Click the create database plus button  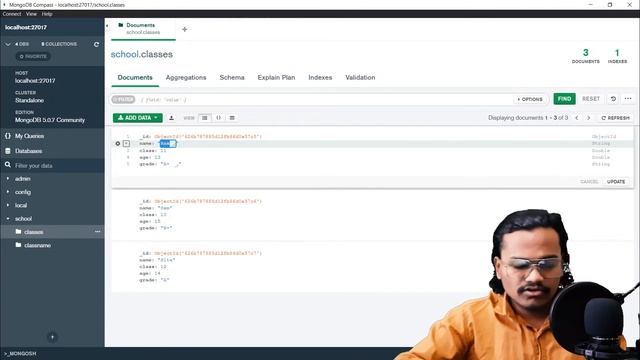pos(52,337)
